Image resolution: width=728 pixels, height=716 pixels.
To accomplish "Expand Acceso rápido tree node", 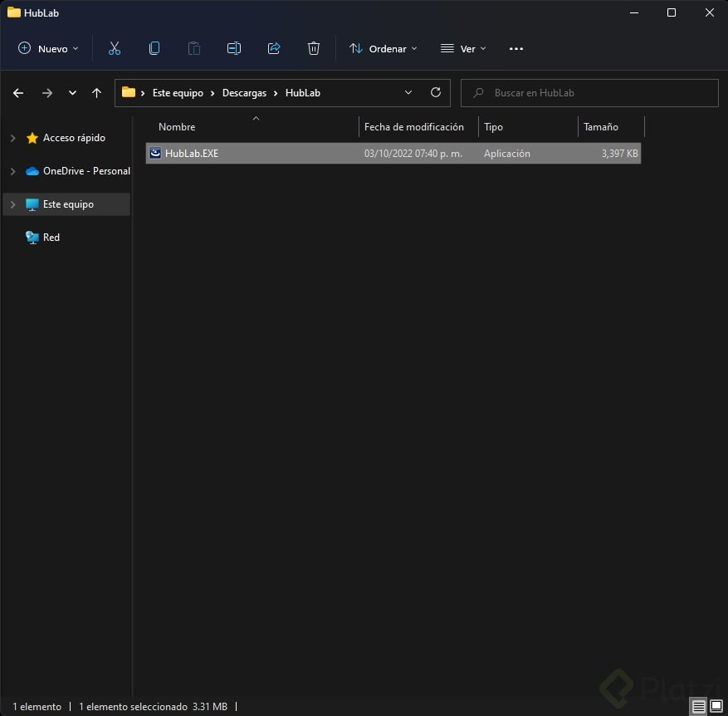I will pyautogui.click(x=13, y=138).
